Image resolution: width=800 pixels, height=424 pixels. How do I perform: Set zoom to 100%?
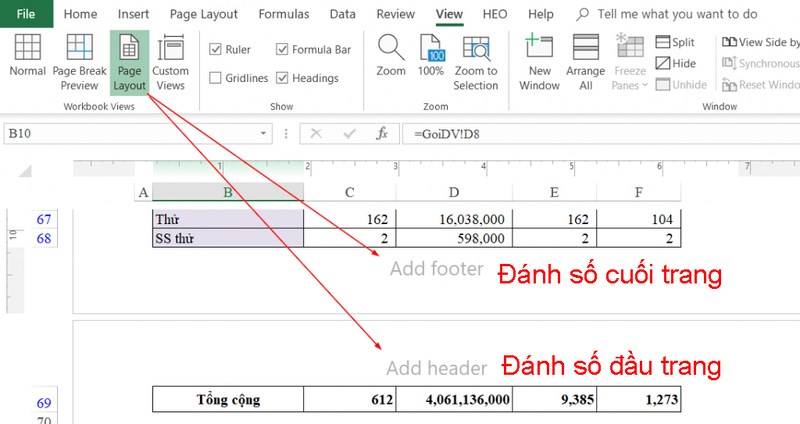pyautogui.click(x=431, y=55)
